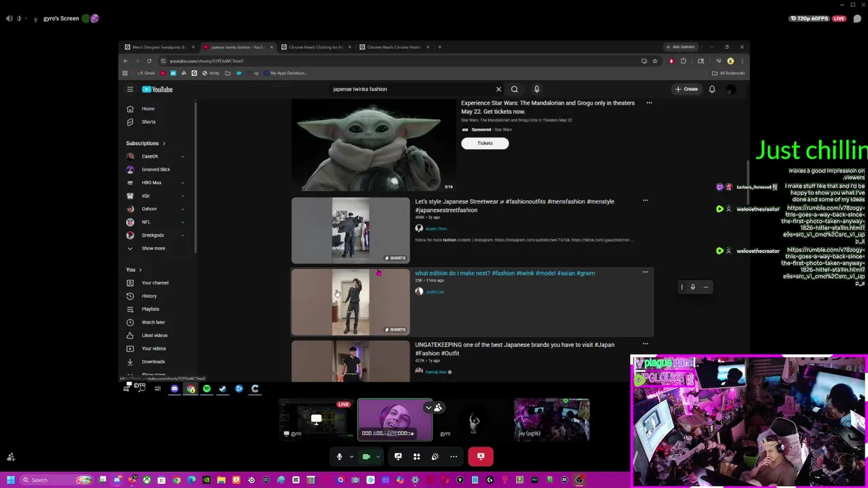Open Xbox app from taskbar

pyautogui.click(x=146, y=480)
